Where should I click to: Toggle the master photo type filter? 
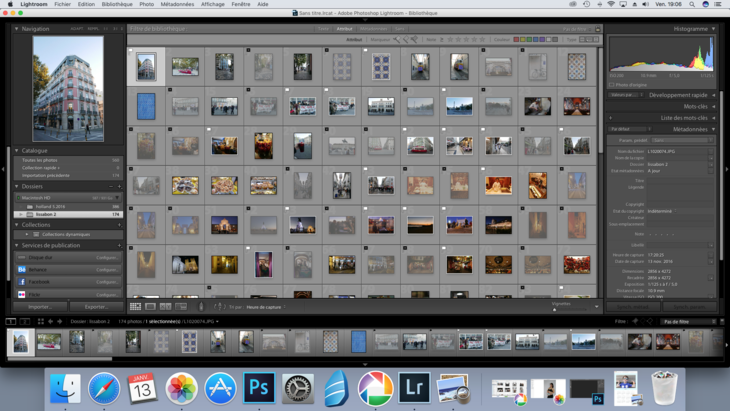coord(582,40)
